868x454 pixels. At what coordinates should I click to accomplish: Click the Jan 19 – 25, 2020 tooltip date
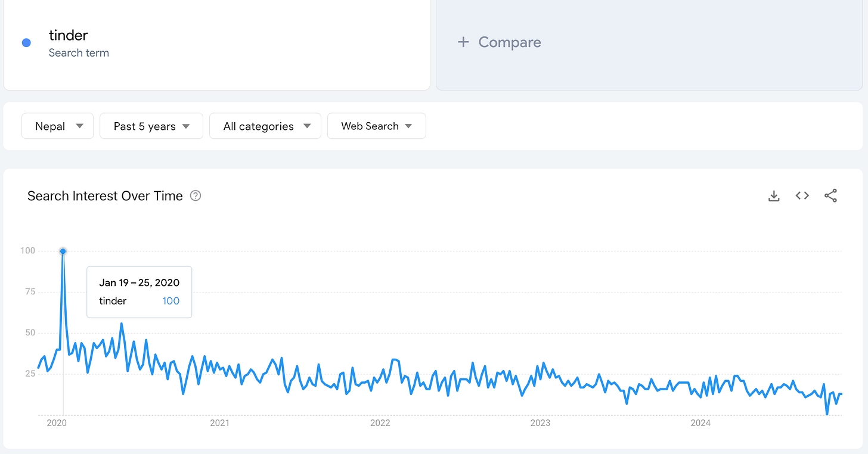pyautogui.click(x=139, y=282)
